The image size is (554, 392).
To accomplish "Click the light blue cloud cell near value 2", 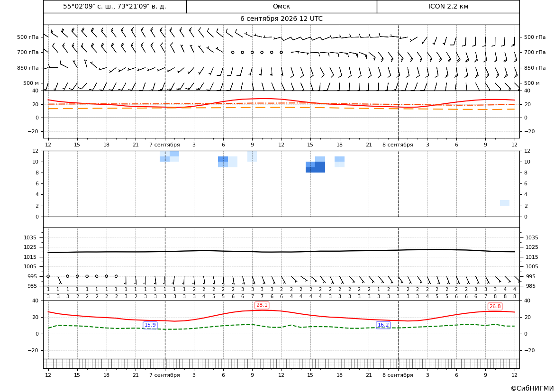I will tap(505, 203).
